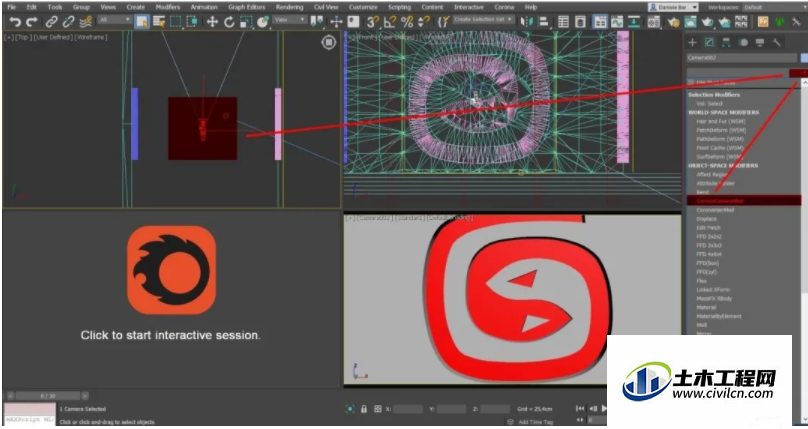Open the Create Selection Set dropdown
The height and width of the screenshot is (429, 808).
(483, 20)
